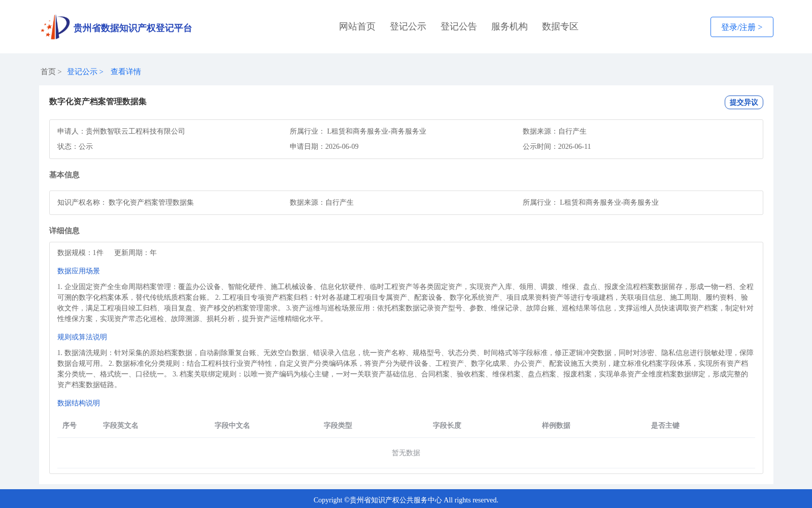The height and width of the screenshot is (508, 812).
Task: Click the 字段英文名 column header
Action: (x=121, y=425)
